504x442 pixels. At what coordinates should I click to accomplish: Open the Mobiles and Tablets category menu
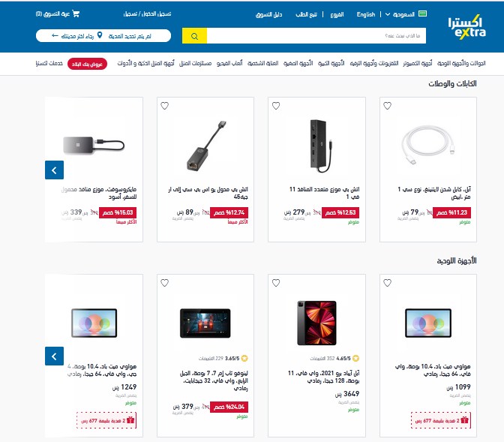461,63
